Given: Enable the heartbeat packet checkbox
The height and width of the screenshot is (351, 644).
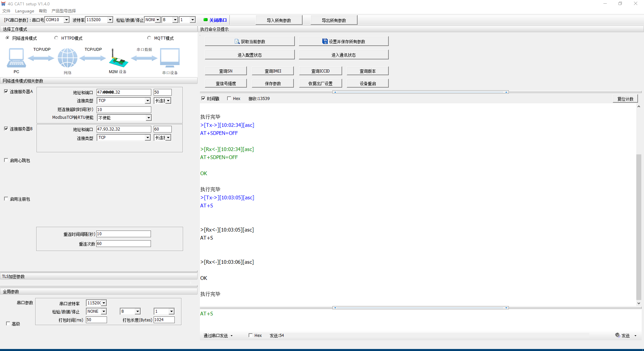Looking at the screenshot, I should (x=6, y=160).
